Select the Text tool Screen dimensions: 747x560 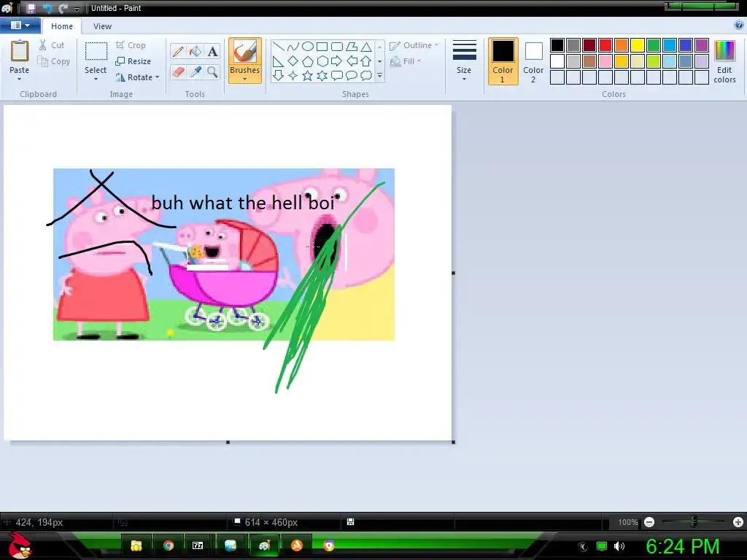tap(212, 52)
